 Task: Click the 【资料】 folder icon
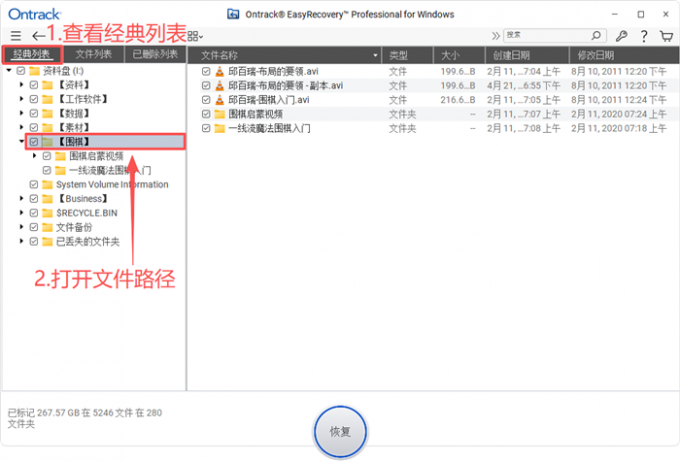47,85
